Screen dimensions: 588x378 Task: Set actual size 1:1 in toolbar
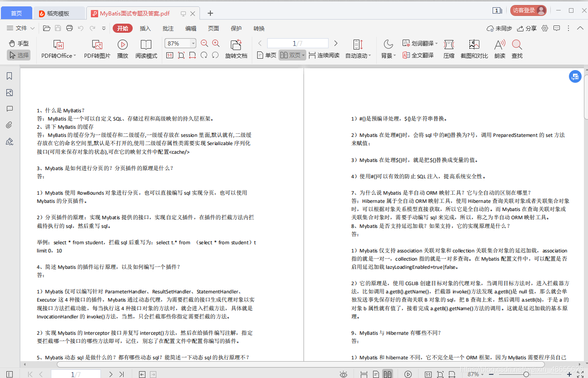(x=169, y=55)
